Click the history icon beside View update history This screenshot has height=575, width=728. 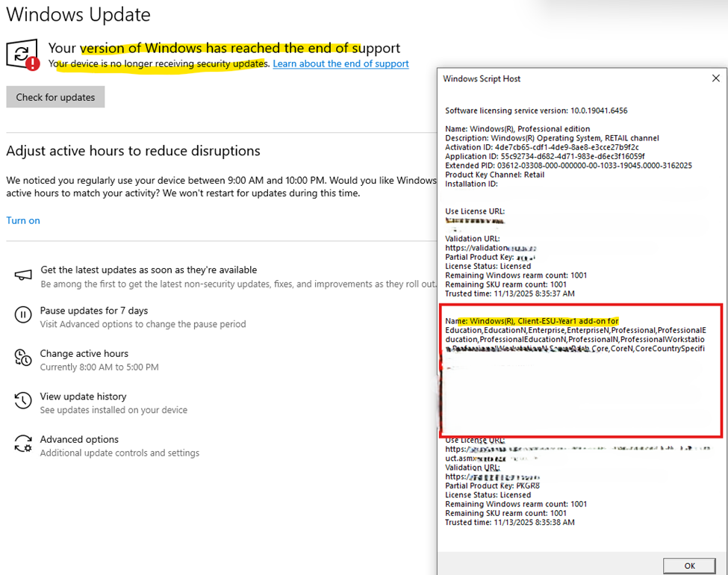(x=23, y=402)
